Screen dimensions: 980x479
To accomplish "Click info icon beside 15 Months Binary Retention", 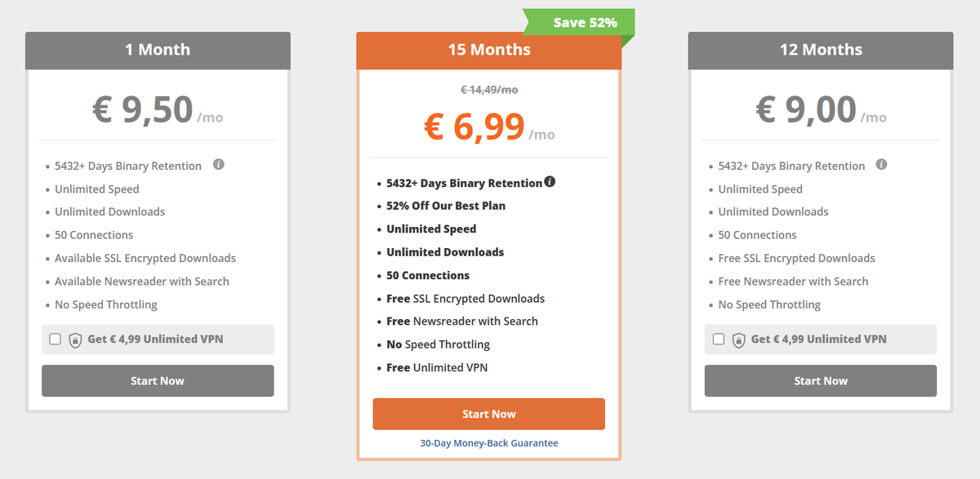I will (x=550, y=182).
